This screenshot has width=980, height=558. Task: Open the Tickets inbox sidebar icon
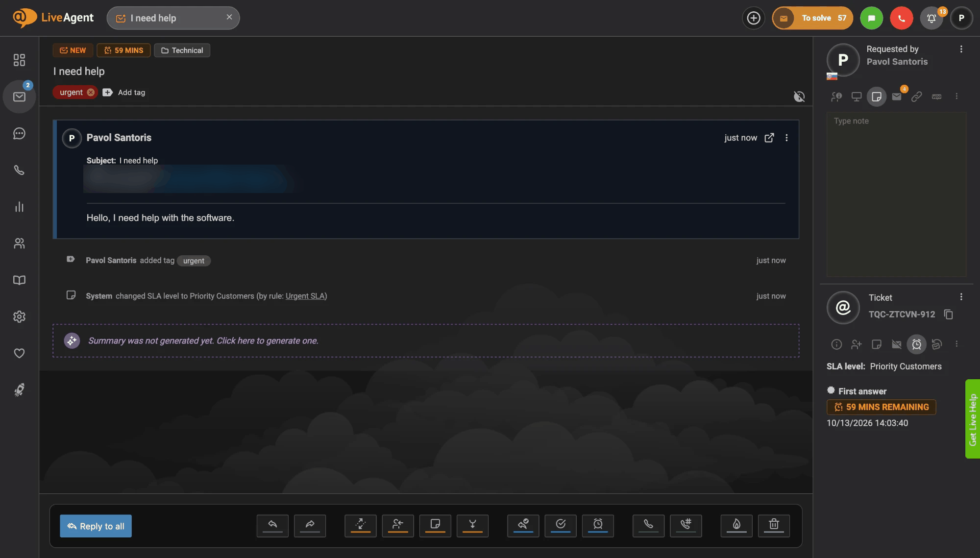tap(19, 97)
